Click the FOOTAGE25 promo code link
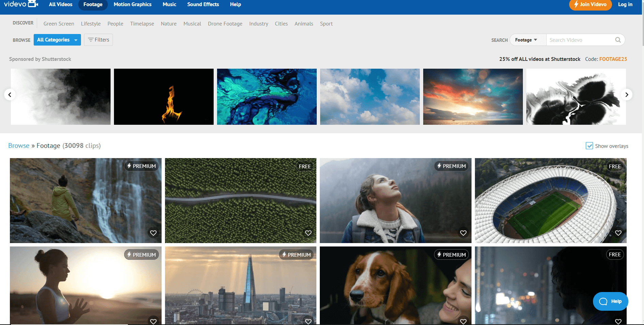 pos(613,59)
